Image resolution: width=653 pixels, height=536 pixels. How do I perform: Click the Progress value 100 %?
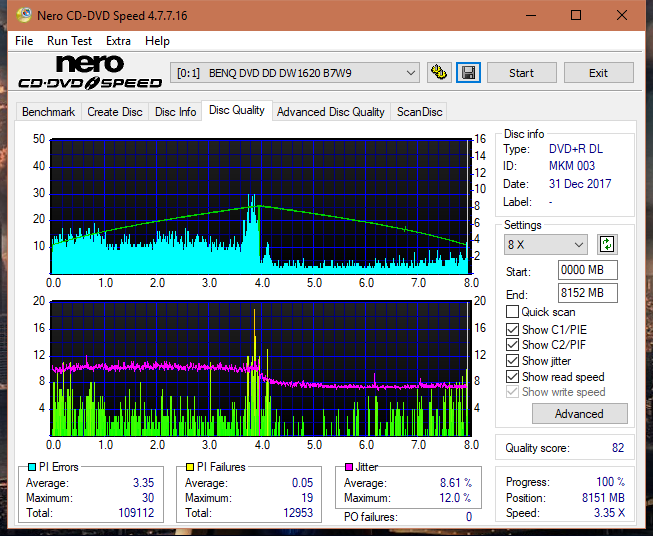coord(611,482)
